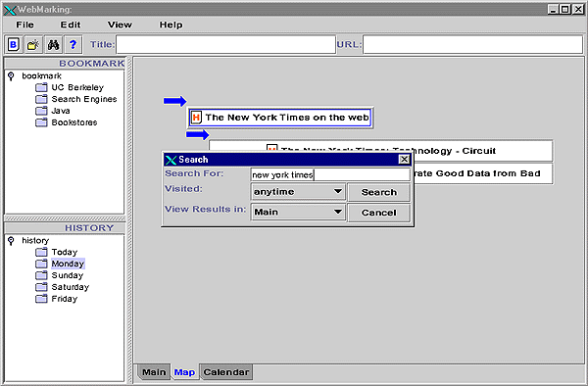Select 'Search Engines' in bookmark tree
Image resolution: width=588 pixels, height=386 pixels.
coord(84,99)
